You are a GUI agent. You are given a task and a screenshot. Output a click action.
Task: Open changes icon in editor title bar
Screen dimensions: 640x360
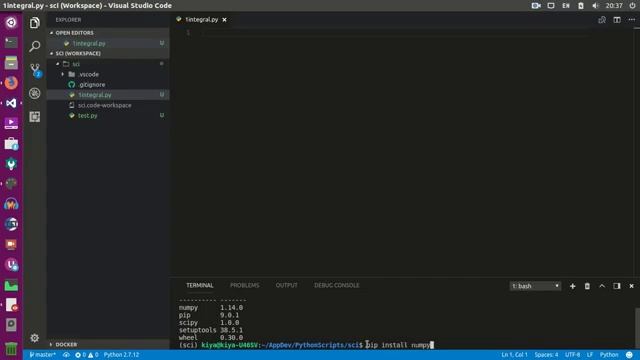[602, 20]
